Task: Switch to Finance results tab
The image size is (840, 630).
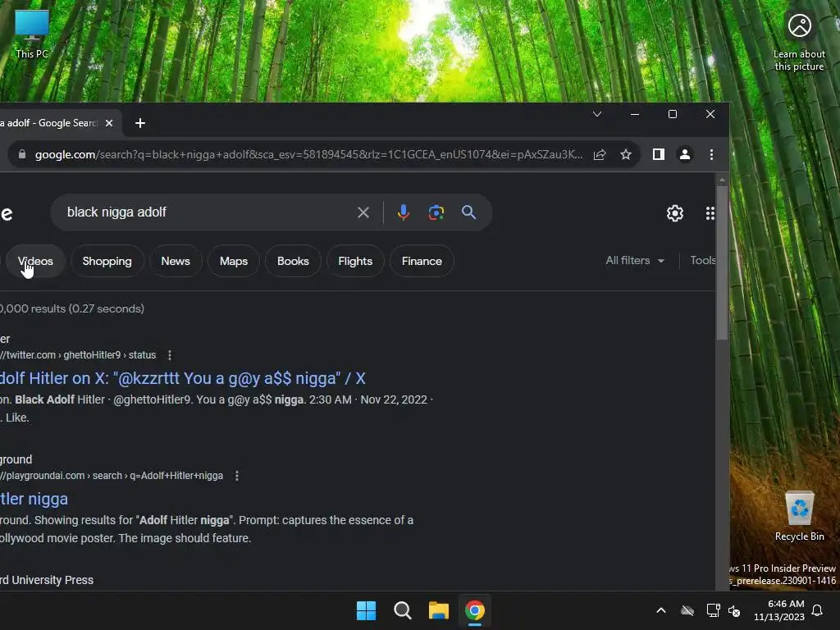Action: point(422,262)
